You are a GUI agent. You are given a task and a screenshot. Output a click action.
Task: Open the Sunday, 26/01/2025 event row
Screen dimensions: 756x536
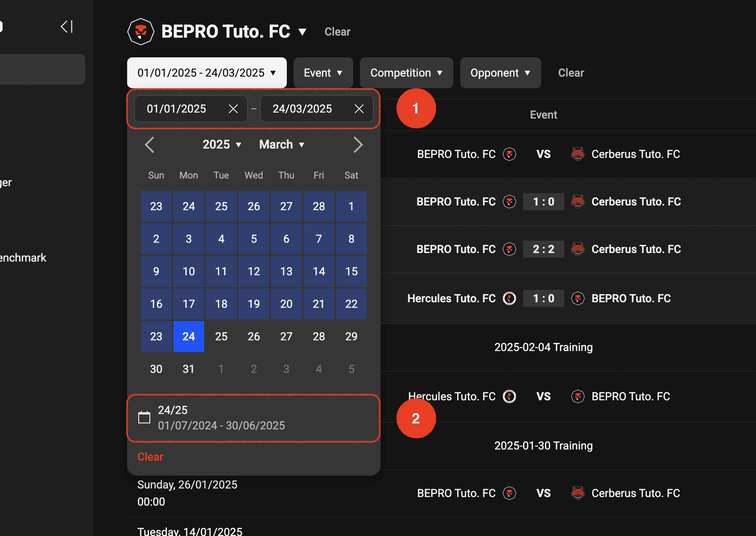(441, 493)
